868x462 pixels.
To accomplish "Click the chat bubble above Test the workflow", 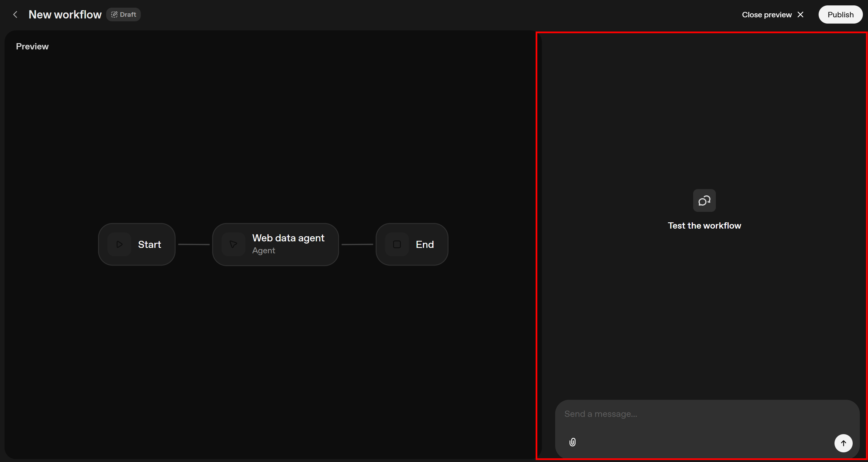I will (x=704, y=200).
